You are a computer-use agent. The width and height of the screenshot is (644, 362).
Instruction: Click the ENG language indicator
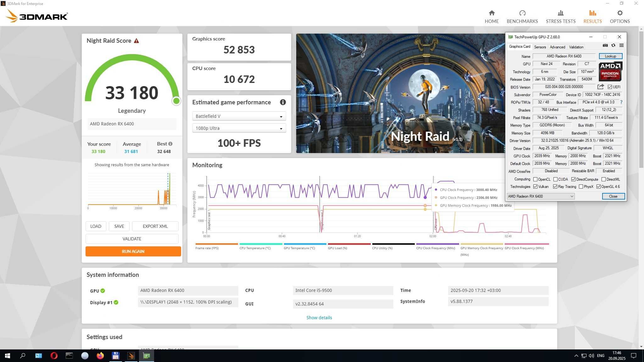[x=601, y=356]
